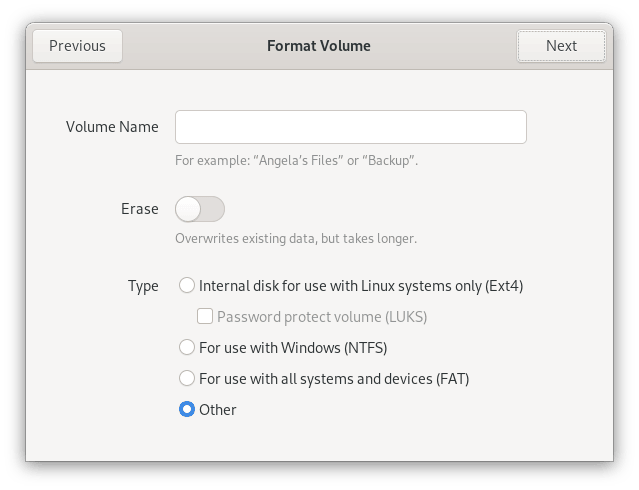This screenshot has width=639, height=490.
Task: Click the "Angela's Files" example hint text
Action: [x=296, y=160]
